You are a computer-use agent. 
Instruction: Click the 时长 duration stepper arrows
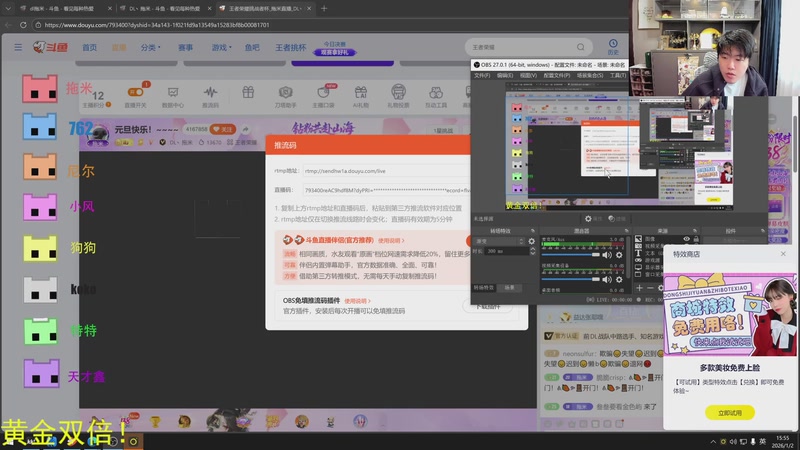[533, 251]
